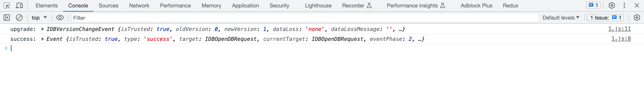Toggle the device toolbar icon
Image resolution: width=644 pixels, height=97 pixels.
click(19, 6)
